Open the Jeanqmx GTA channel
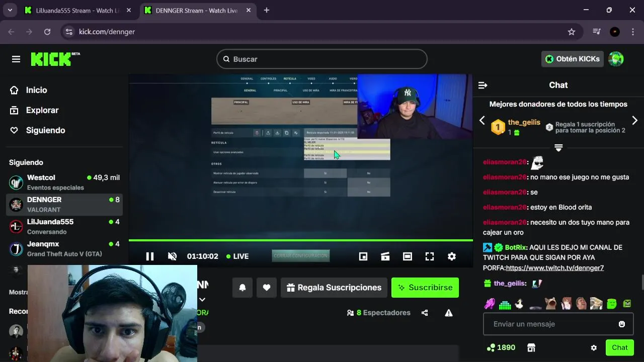 (64, 248)
